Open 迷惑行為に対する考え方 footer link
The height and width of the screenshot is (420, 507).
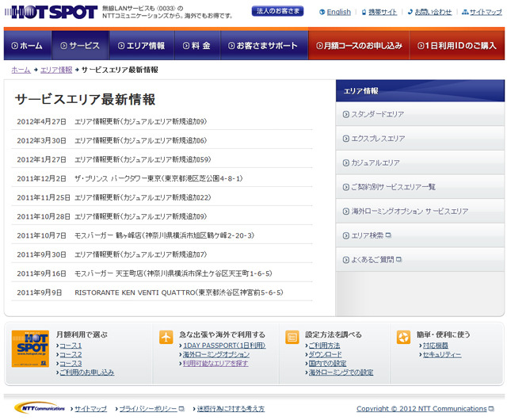[x=231, y=409]
